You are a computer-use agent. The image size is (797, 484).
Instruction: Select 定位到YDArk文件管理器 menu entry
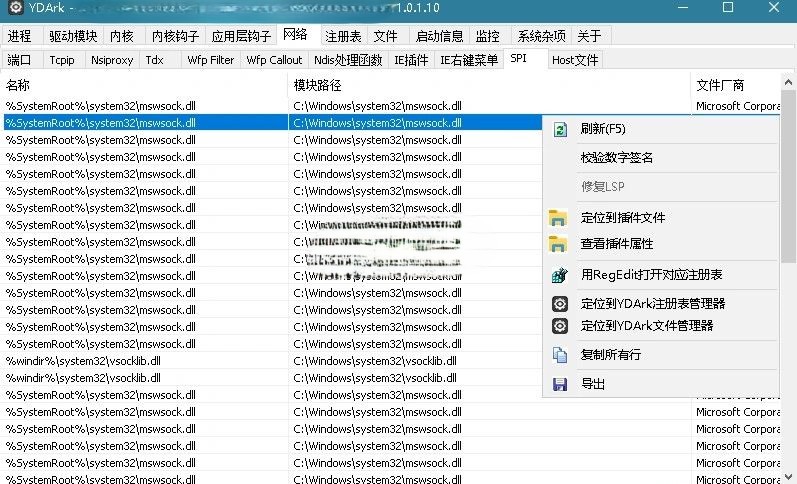(661, 326)
